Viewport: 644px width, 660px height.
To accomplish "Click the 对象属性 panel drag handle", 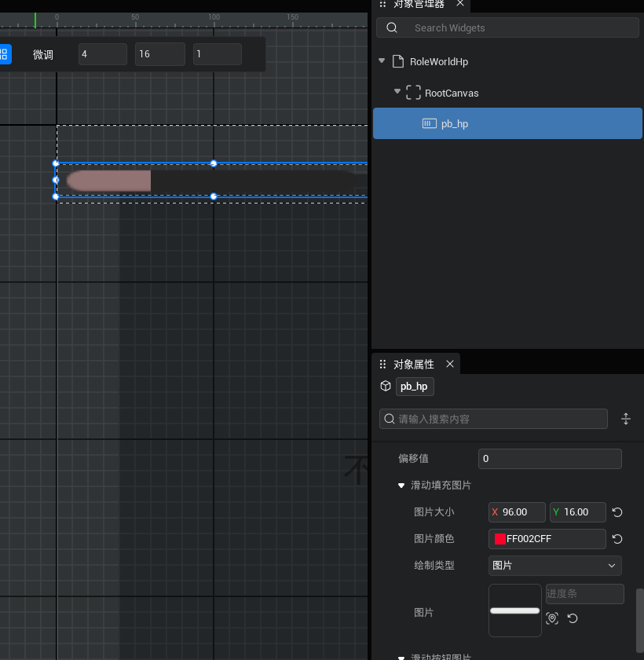I will click(x=382, y=364).
